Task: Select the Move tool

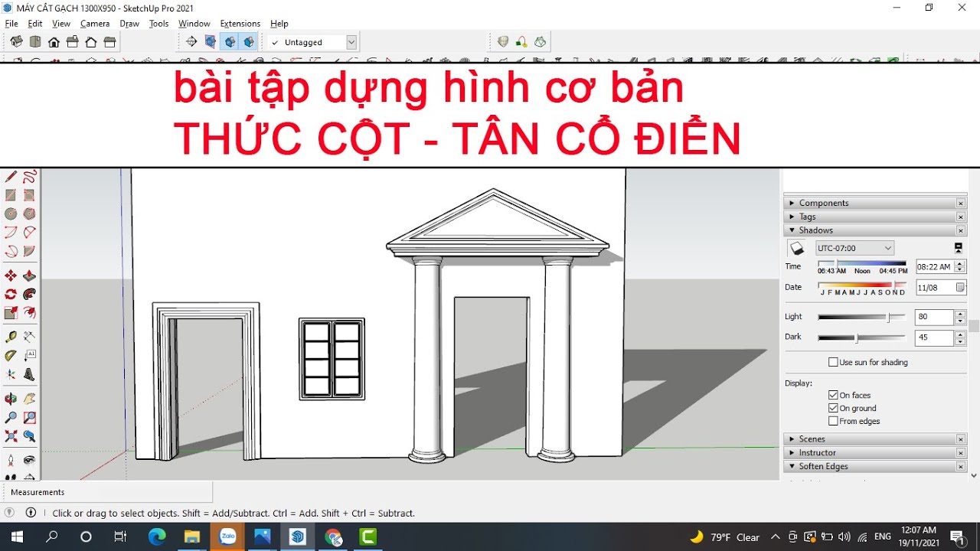Action: click(11, 275)
